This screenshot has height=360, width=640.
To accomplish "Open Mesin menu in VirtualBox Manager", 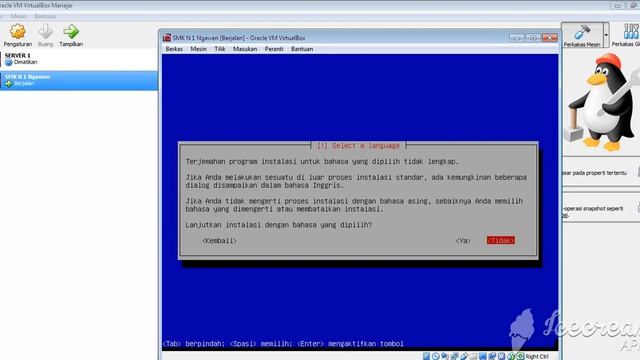I will tap(19, 16).
